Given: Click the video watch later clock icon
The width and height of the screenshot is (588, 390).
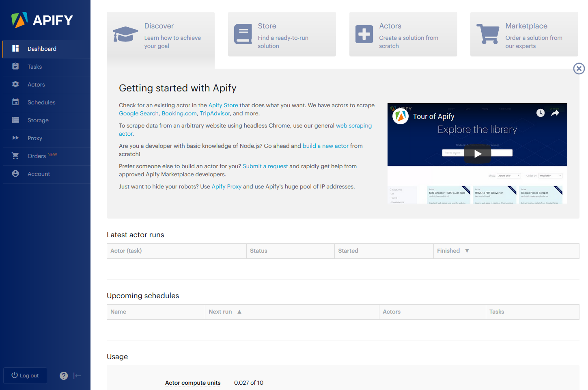Looking at the screenshot, I should click(541, 113).
